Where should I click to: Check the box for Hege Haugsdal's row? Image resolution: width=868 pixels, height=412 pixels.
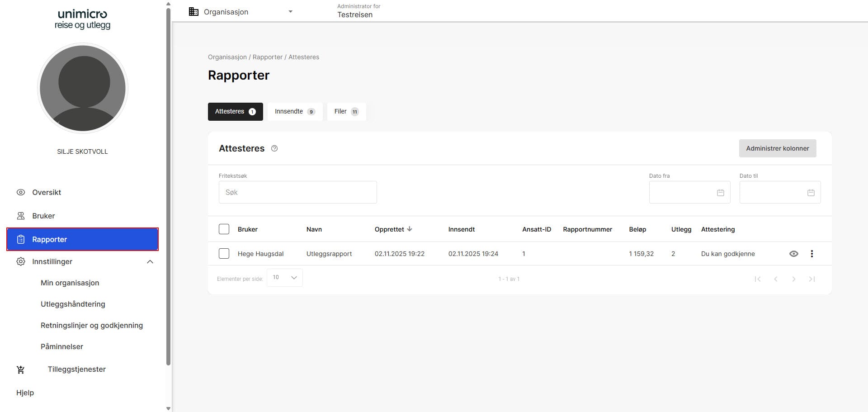(x=224, y=254)
